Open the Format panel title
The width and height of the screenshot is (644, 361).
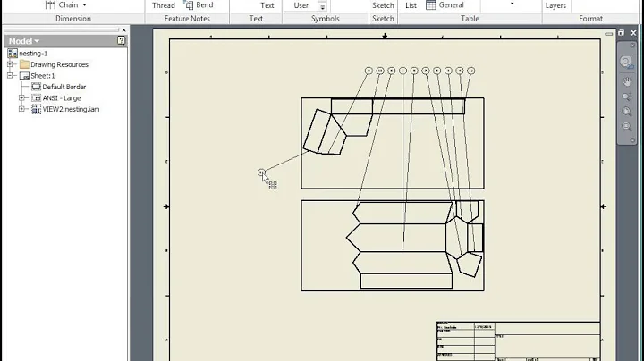[x=590, y=19]
